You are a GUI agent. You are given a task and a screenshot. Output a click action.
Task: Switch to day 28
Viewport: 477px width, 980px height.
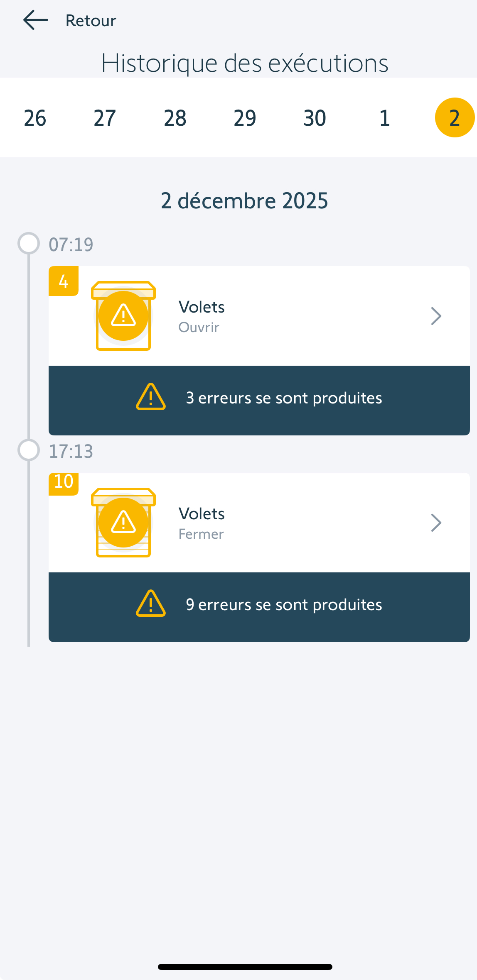point(175,118)
